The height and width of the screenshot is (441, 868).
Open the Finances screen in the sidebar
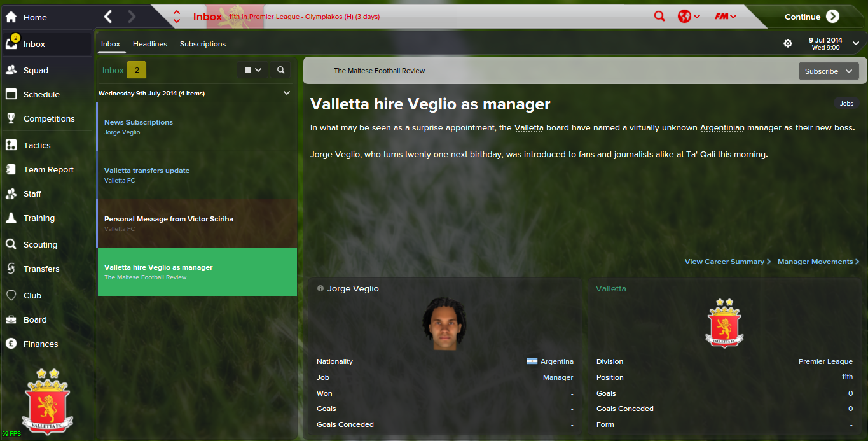pos(46,344)
